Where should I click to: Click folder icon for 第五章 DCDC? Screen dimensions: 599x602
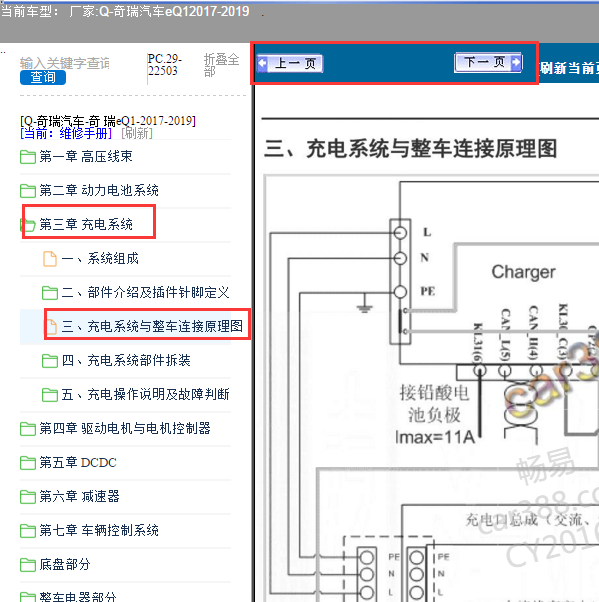coord(28,463)
